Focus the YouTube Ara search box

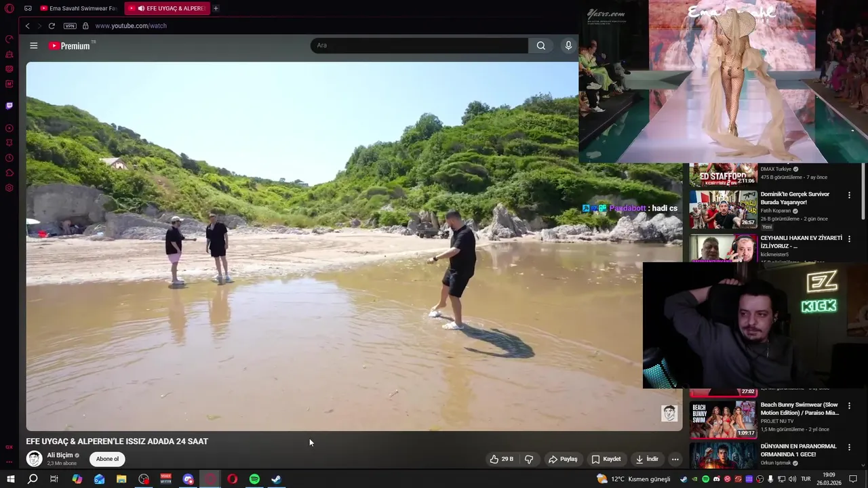[x=419, y=45]
